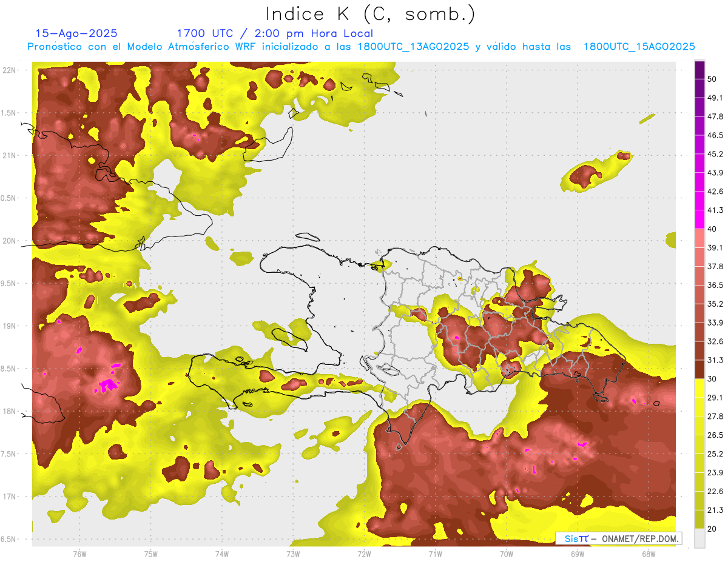
Task: Click the legend value '22.6'
Action: tap(715, 492)
